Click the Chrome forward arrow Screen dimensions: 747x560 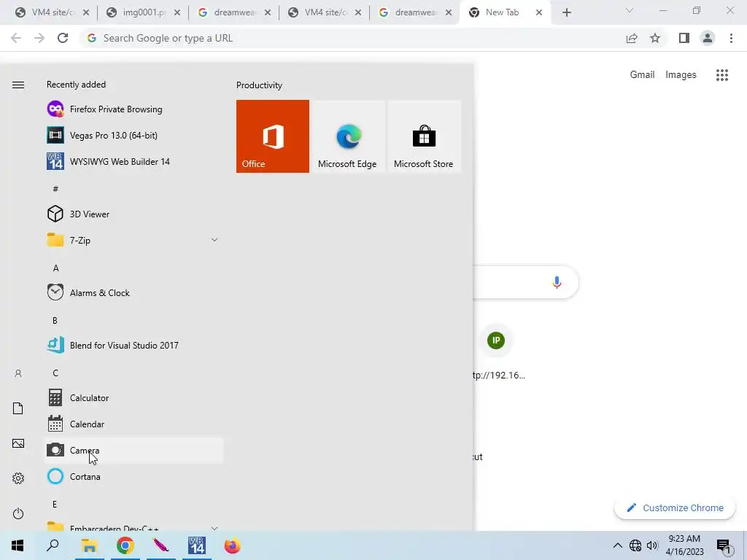[x=39, y=38]
